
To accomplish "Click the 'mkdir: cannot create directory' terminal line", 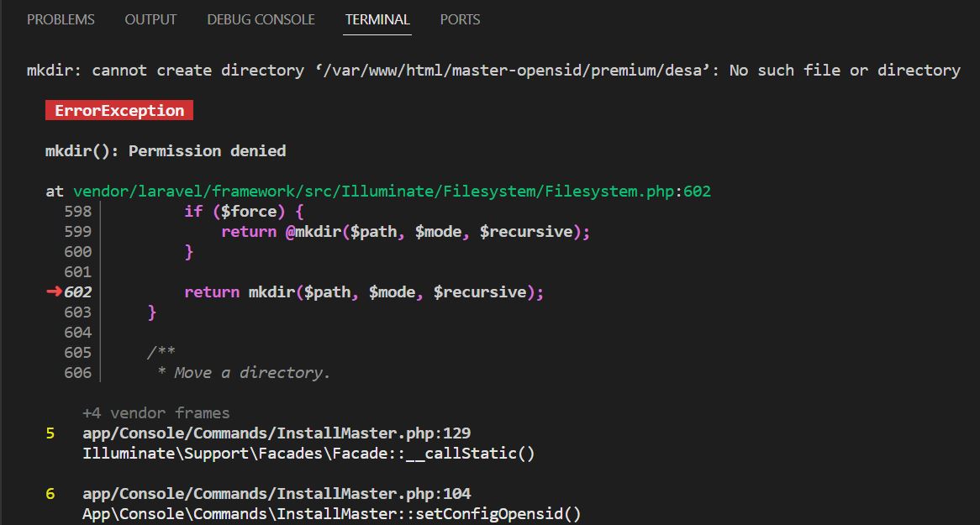I will [x=493, y=71].
